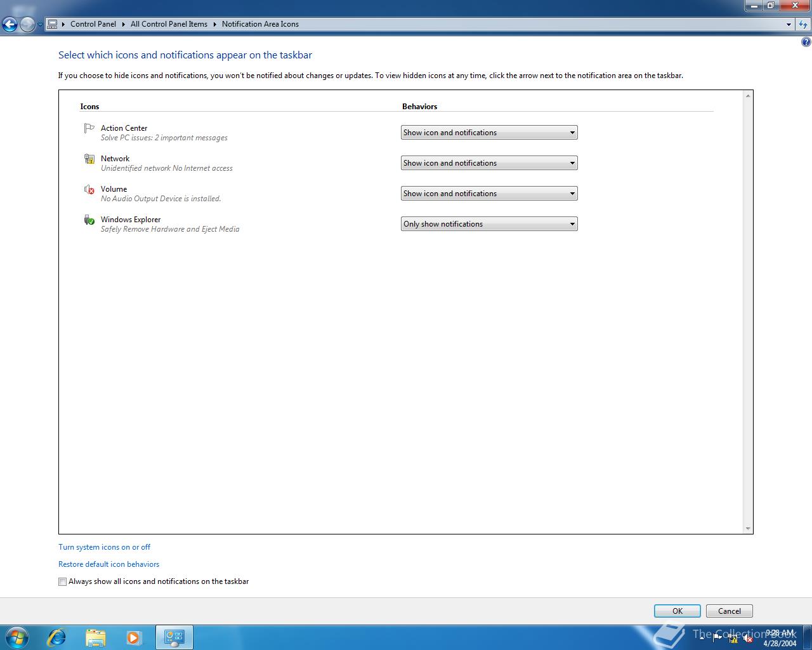Screen dimensions: 812x650
Task: Refresh the address bar with refresh icon
Action: point(803,24)
